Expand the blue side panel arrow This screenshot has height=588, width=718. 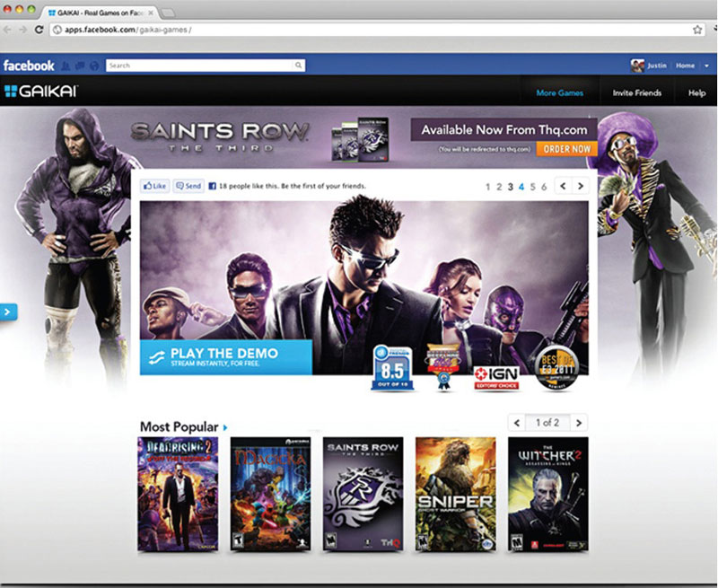point(8,312)
